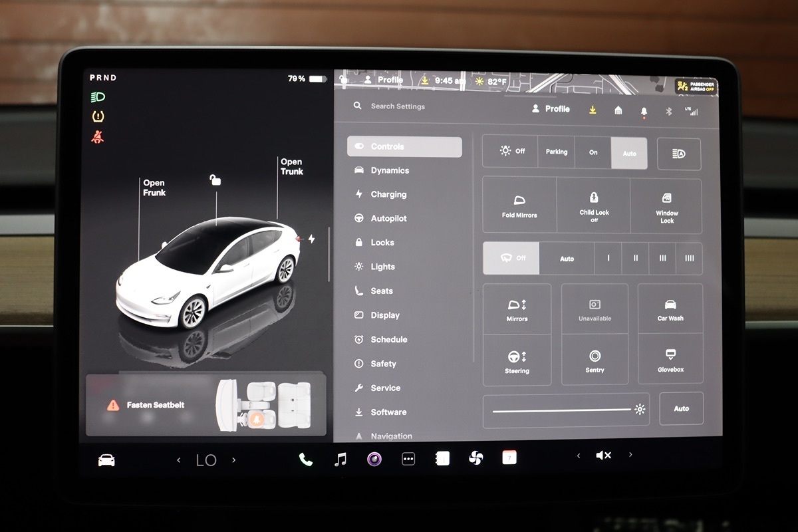Select Autopilot in settings sidebar

[388, 219]
